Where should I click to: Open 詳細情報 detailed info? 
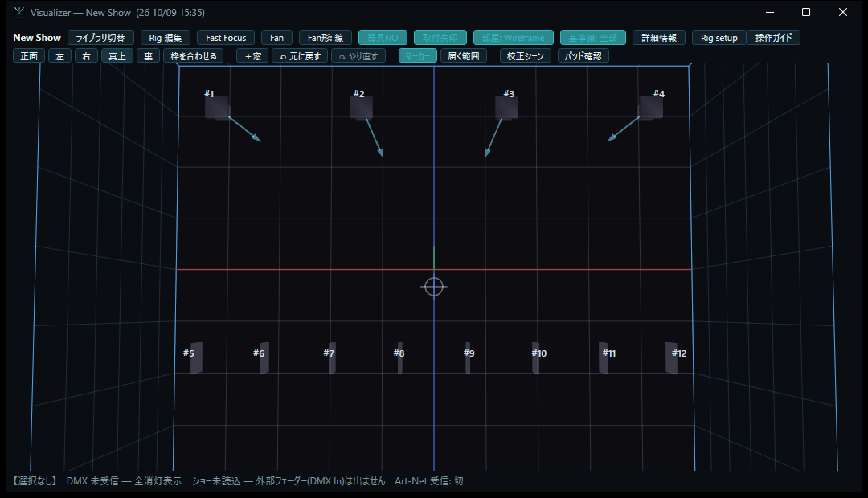659,38
